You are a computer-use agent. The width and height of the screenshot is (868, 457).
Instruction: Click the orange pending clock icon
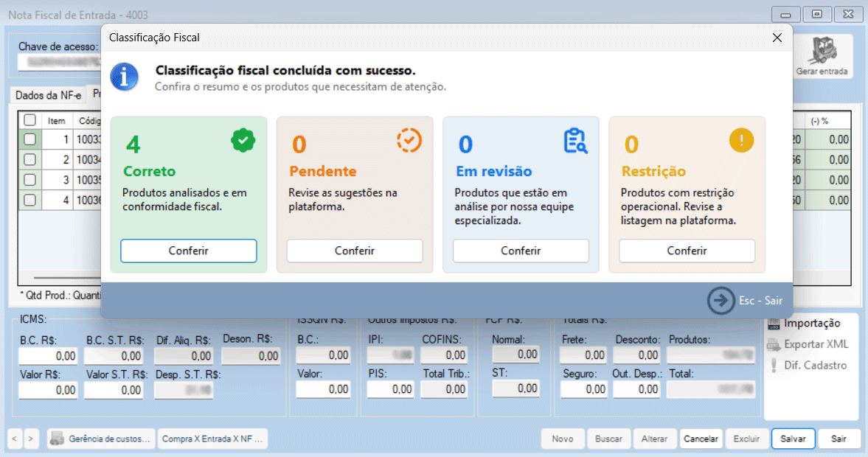pos(409,141)
